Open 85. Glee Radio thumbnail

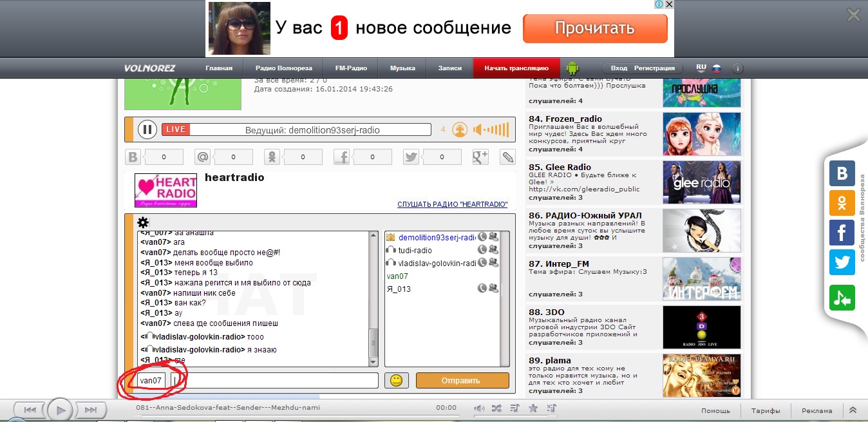[702, 182]
